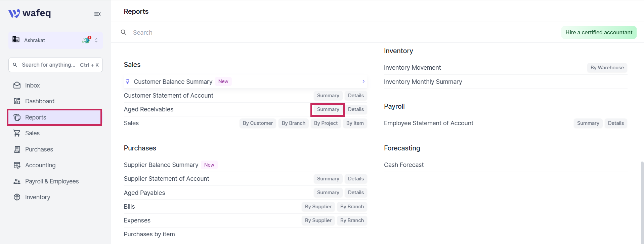Click the wafeq logo
Image resolution: width=644 pixels, height=244 pixels.
pyautogui.click(x=30, y=13)
